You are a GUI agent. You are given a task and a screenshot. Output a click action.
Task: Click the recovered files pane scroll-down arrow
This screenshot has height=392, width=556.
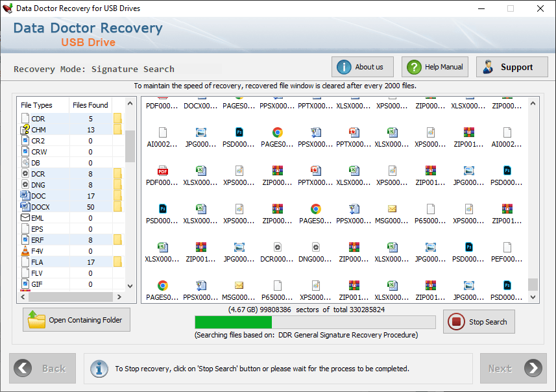point(533,297)
